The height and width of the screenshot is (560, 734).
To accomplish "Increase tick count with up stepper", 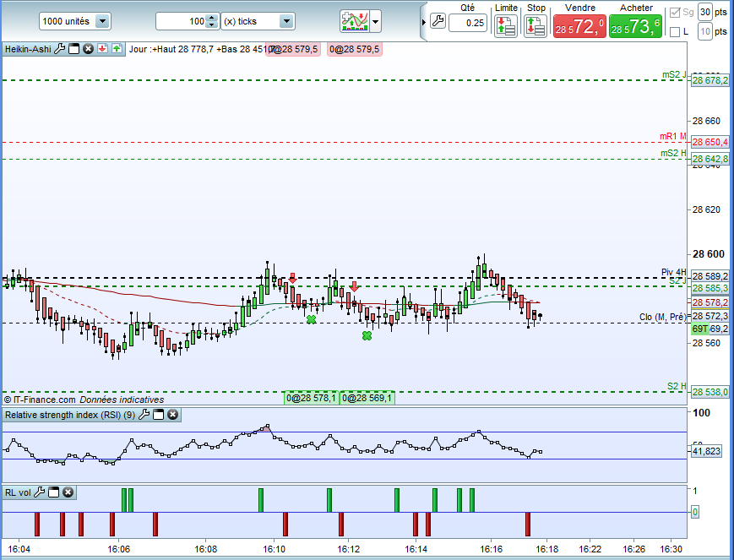I will pyautogui.click(x=212, y=18).
